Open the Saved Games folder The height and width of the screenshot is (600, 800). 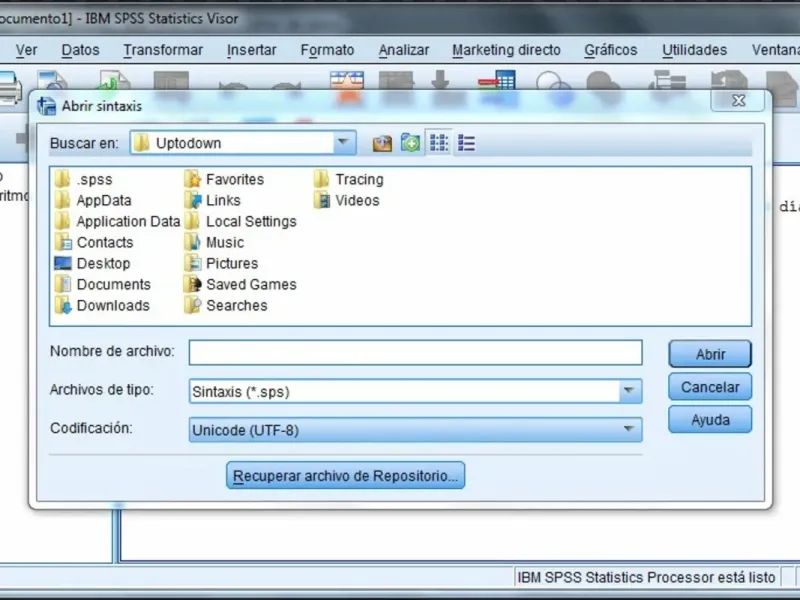pos(240,284)
